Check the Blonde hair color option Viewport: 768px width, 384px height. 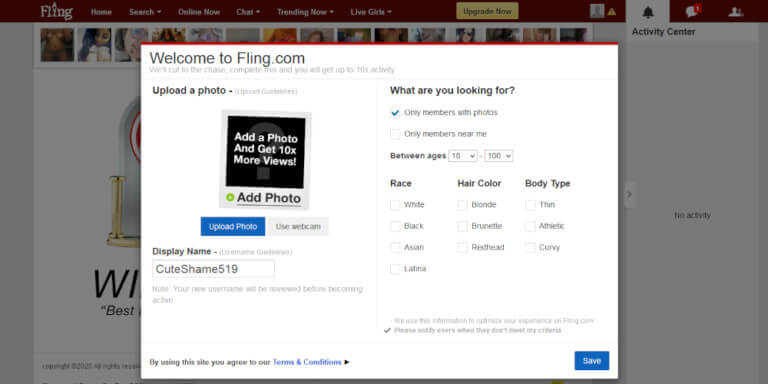(x=462, y=205)
